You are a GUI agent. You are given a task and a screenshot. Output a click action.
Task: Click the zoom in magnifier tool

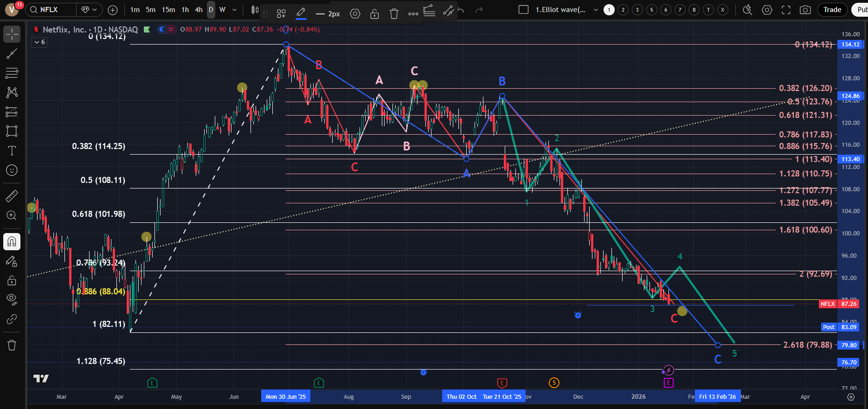coord(12,215)
